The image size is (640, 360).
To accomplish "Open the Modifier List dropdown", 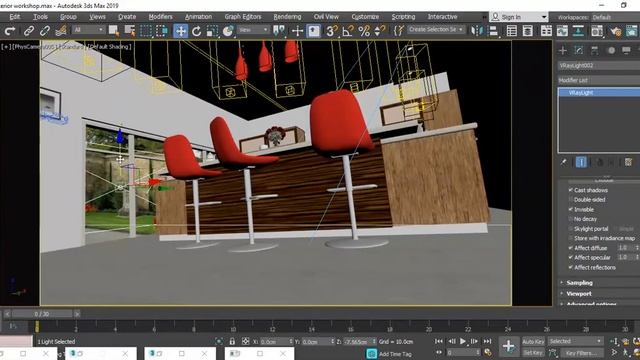I will tap(599, 80).
